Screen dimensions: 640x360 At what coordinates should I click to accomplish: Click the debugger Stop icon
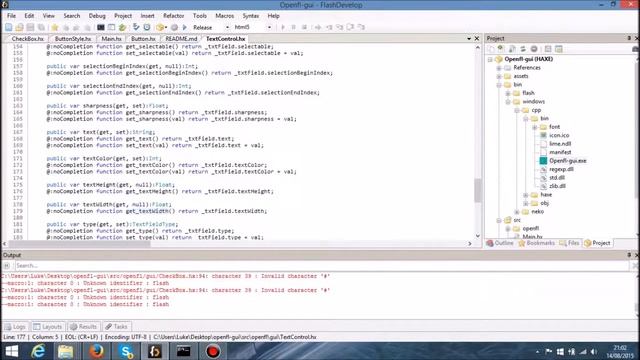point(304,27)
